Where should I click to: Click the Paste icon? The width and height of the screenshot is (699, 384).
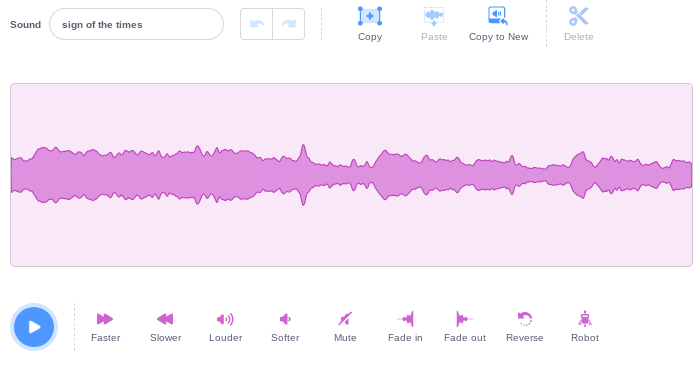434,16
